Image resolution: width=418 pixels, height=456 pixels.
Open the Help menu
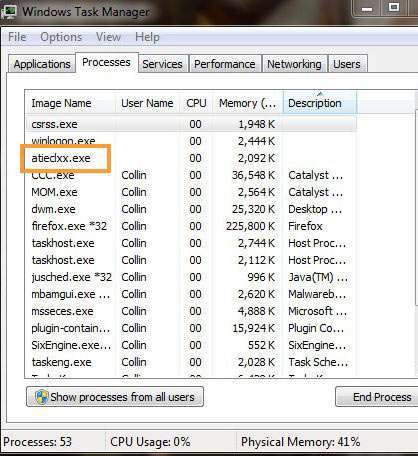[x=147, y=37]
